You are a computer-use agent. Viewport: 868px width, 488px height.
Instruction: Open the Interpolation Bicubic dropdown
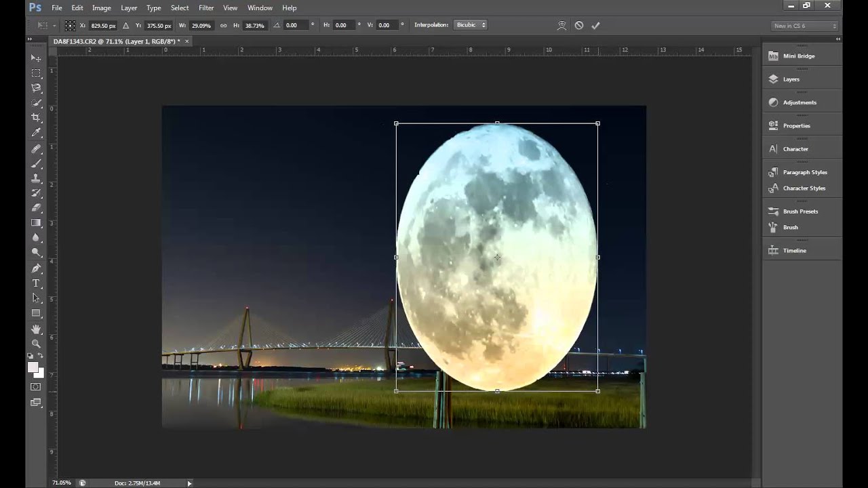pos(471,25)
